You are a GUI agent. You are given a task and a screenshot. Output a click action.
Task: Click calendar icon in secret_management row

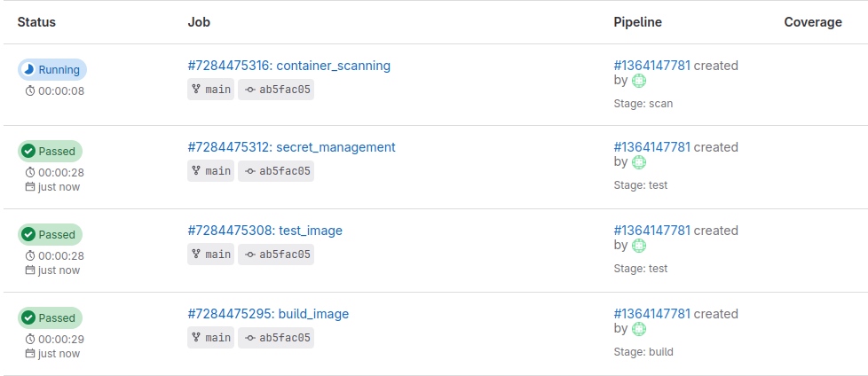pos(30,187)
